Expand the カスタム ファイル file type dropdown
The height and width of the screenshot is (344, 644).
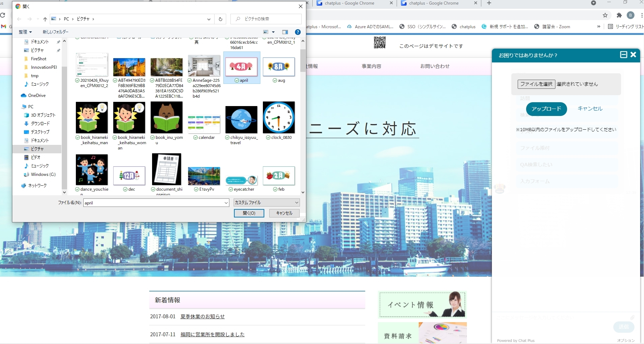[x=266, y=203]
